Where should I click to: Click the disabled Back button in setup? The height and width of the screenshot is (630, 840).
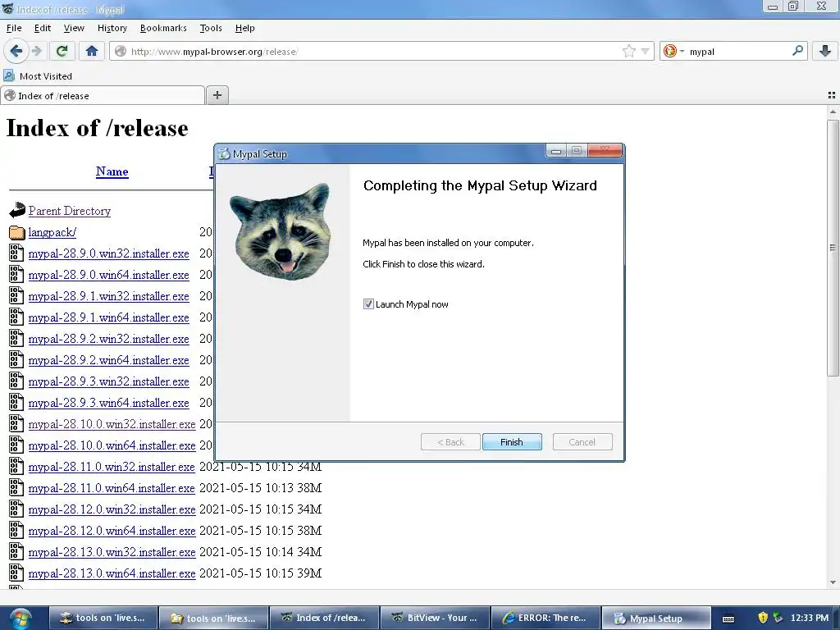click(x=450, y=442)
